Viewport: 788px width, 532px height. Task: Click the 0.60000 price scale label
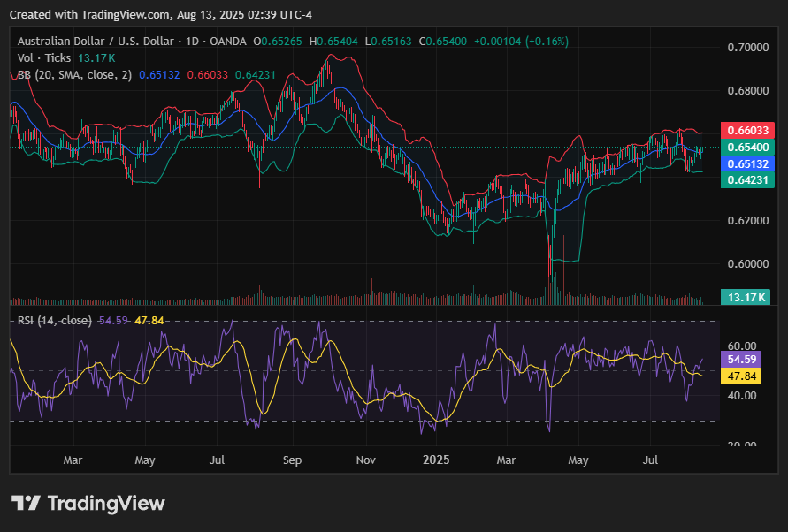click(x=748, y=263)
